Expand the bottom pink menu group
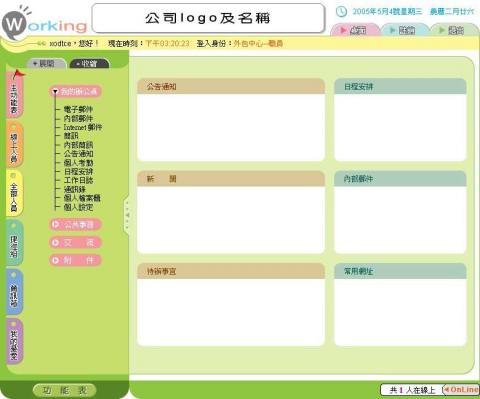Viewport: 480px width, 399px height. 75,260
